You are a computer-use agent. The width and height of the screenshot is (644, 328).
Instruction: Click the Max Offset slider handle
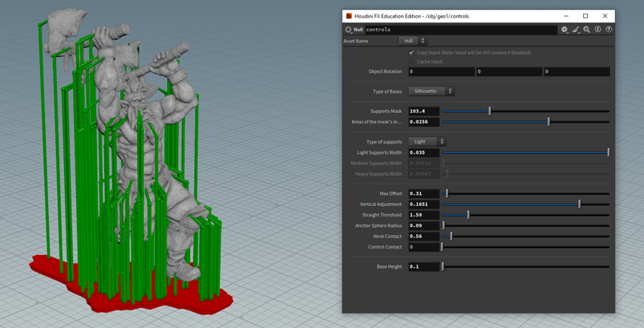(x=448, y=194)
